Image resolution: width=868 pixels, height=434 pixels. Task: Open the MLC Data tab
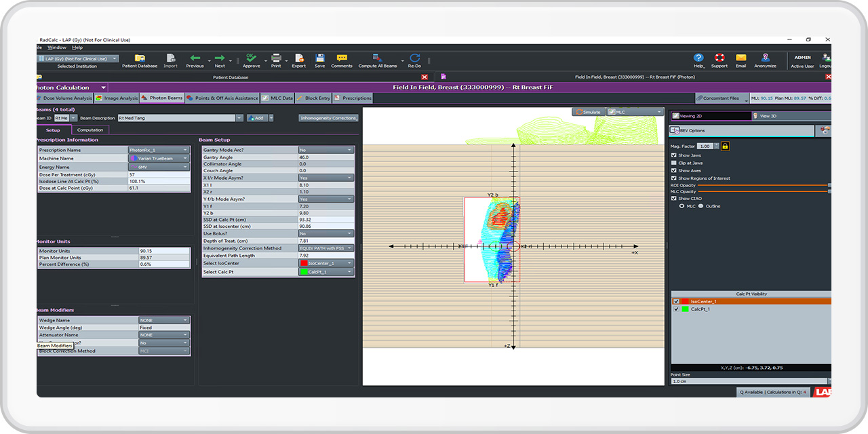(278, 98)
